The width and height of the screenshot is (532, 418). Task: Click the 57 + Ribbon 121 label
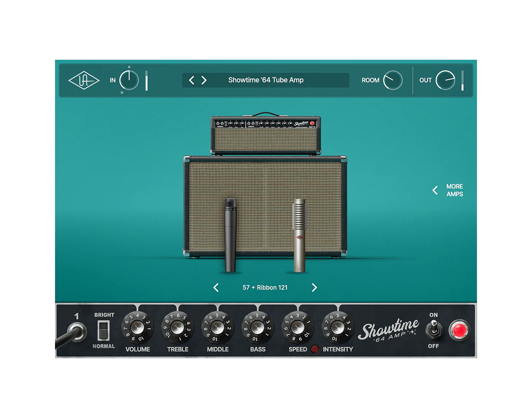[266, 287]
